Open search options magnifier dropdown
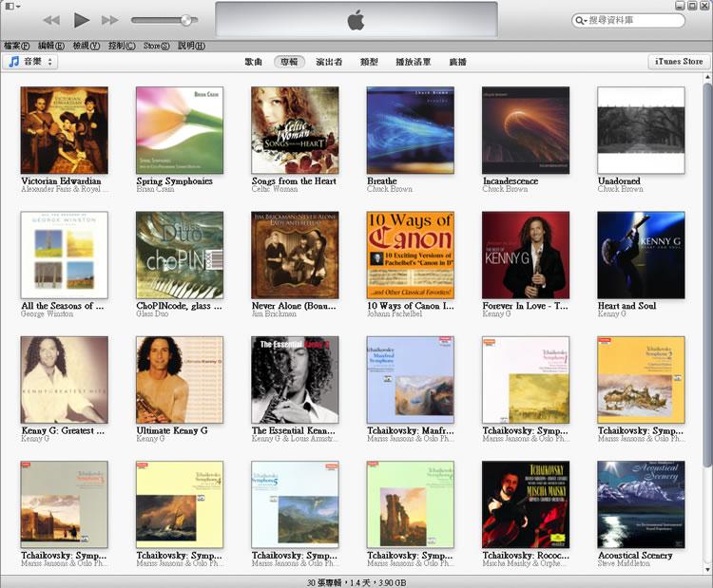This screenshot has height=588, width=713. [581, 21]
